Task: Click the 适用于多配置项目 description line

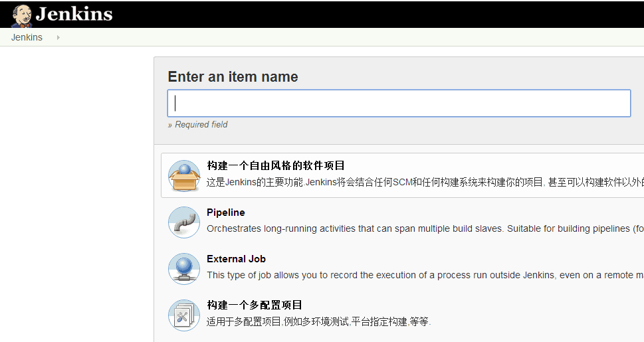Action: click(319, 321)
